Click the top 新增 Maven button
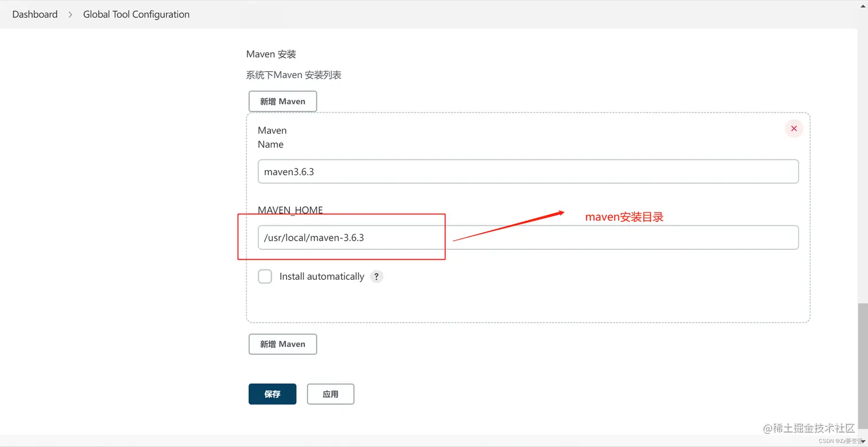The height and width of the screenshot is (447, 868). [x=282, y=101]
